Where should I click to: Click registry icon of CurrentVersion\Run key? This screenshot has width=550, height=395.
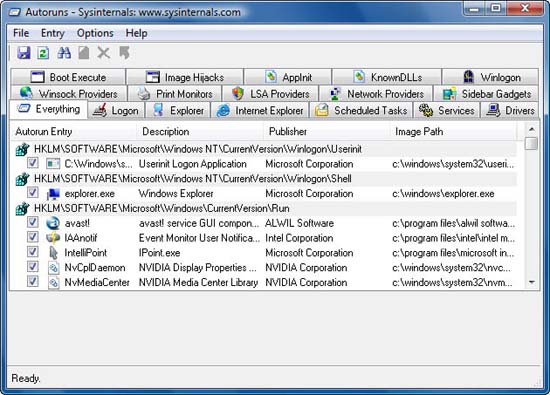(22, 209)
